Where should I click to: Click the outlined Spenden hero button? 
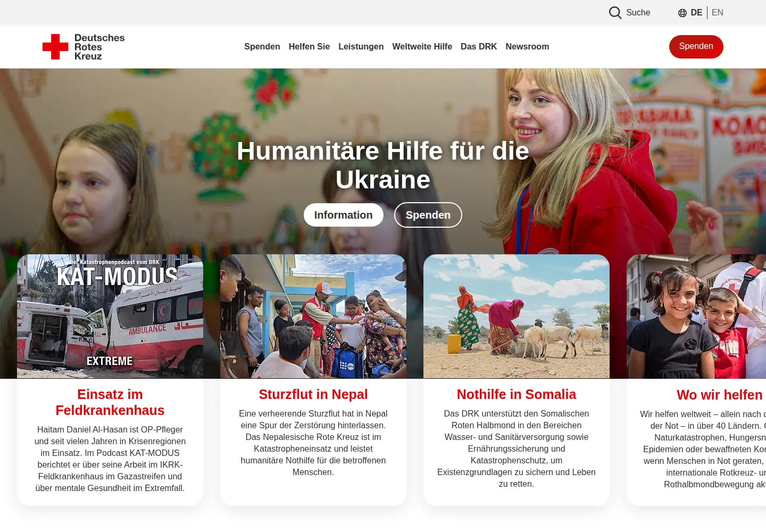pos(428,215)
